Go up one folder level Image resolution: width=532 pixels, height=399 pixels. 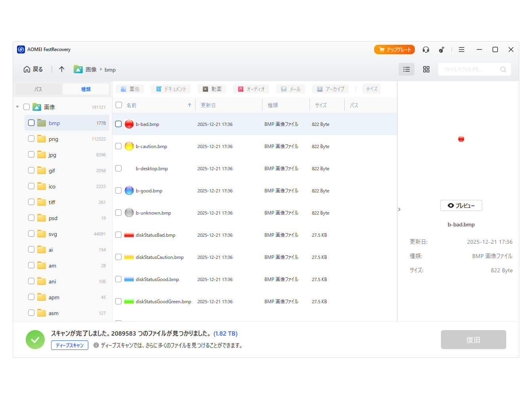[x=62, y=69]
